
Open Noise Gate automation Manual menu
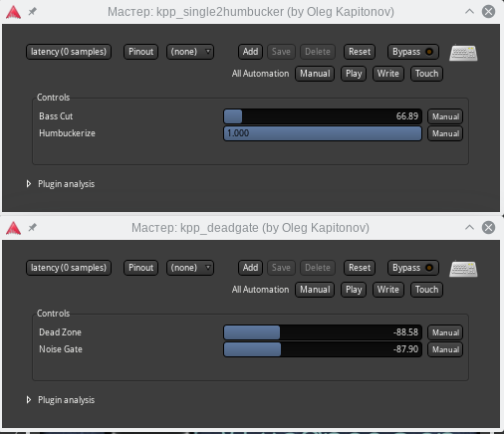[x=445, y=349]
